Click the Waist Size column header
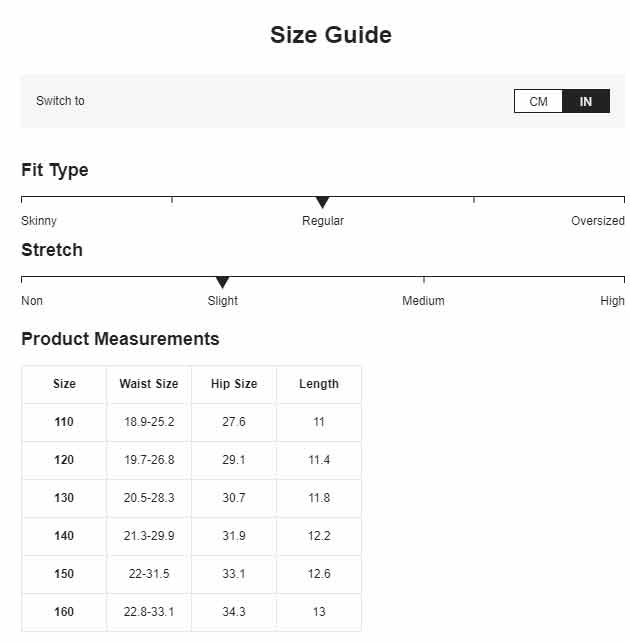 (x=149, y=384)
